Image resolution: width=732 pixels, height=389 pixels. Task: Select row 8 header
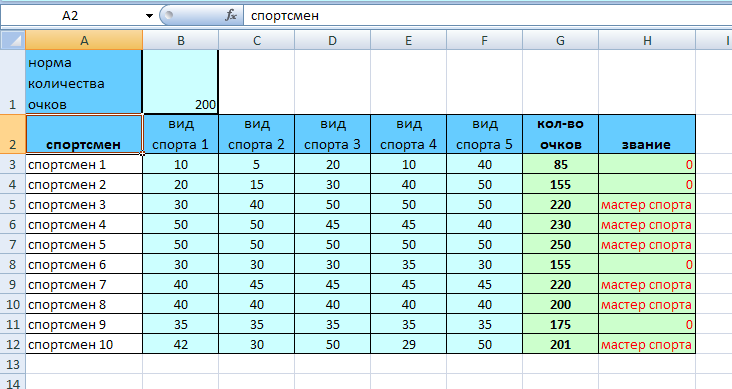tap(13, 264)
